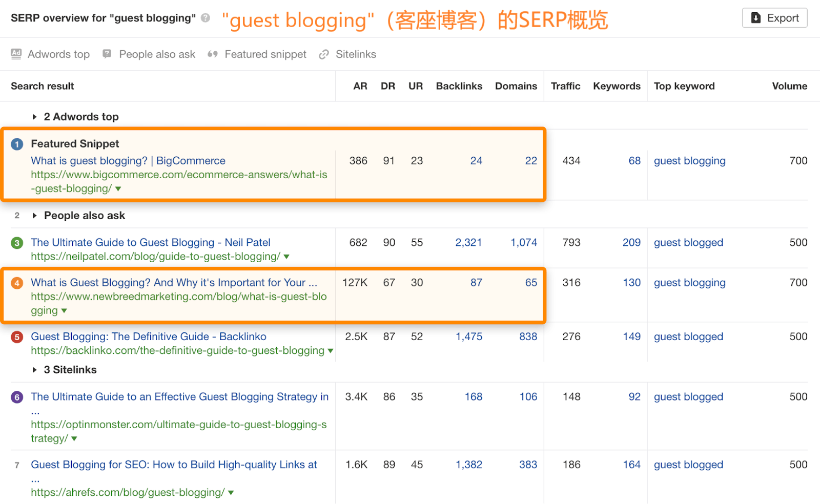Click the quote icon before Featured snippet
The image size is (820, 504).
pyautogui.click(x=213, y=54)
